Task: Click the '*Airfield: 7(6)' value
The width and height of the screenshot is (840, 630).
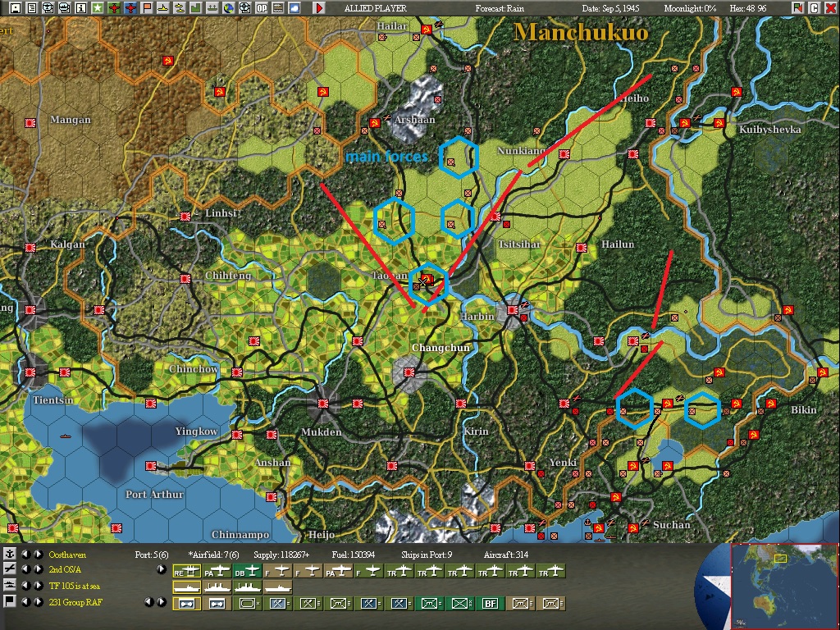Action: pyautogui.click(x=213, y=555)
